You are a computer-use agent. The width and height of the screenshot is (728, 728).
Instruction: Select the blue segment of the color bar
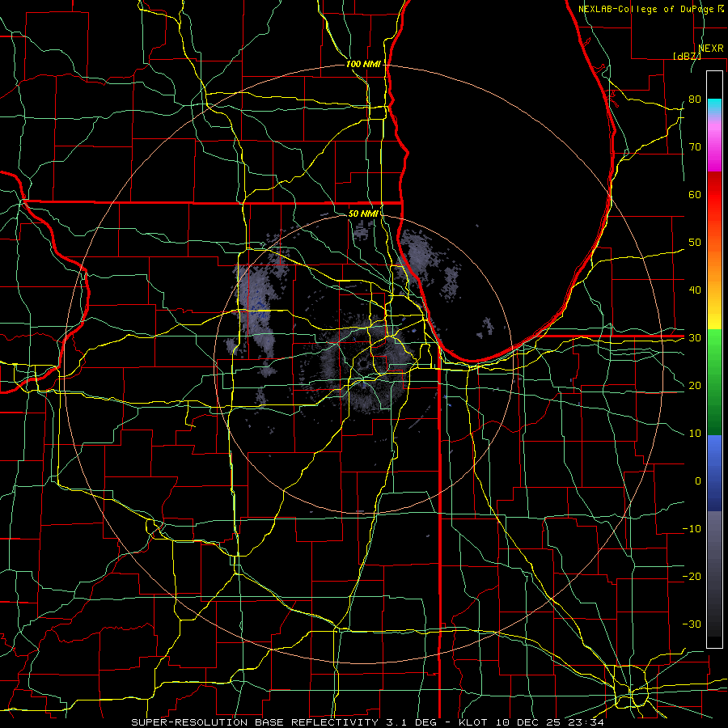[x=714, y=472]
